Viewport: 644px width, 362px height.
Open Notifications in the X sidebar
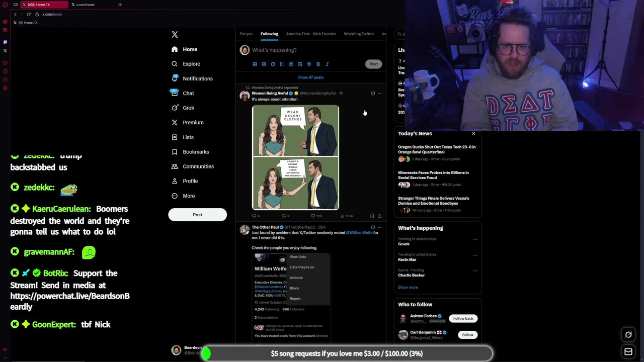pyautogui.click(x=192, y=78)
